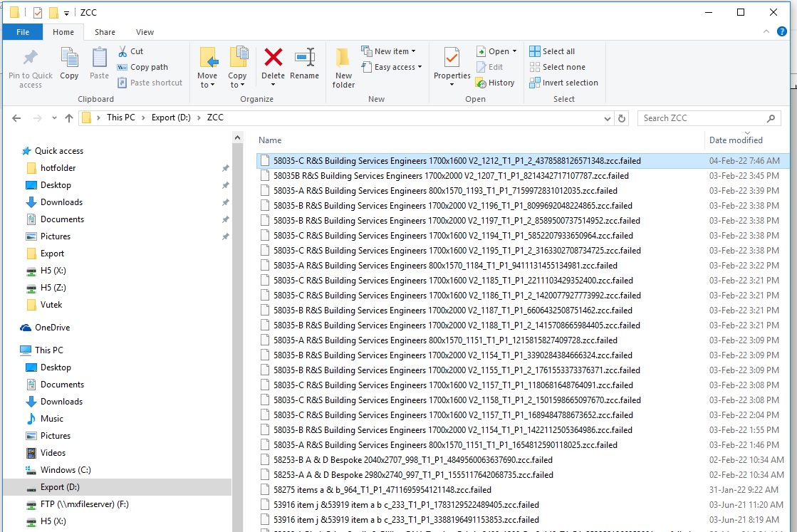Rename the selected file
This screenshot has width=797, height=532.
point(304,63)
